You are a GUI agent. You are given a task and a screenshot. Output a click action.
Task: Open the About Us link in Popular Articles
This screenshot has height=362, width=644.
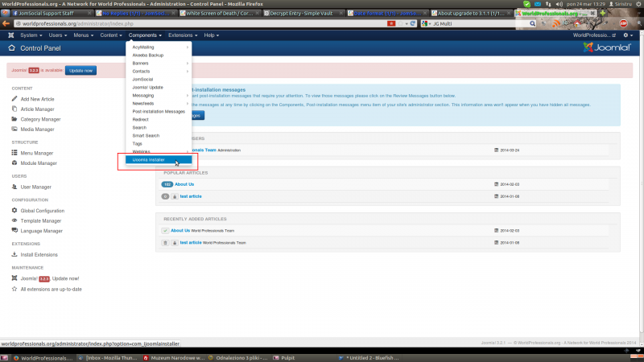pos(184,184)
